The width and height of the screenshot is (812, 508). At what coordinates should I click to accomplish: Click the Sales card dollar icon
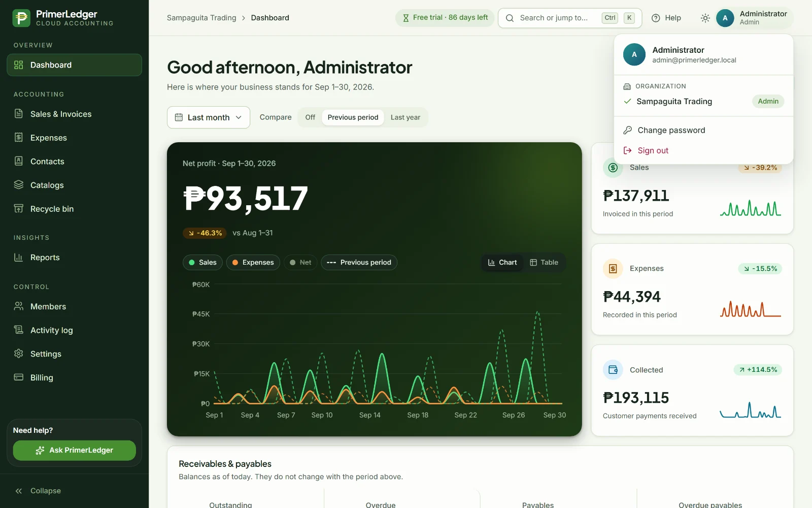613,168
